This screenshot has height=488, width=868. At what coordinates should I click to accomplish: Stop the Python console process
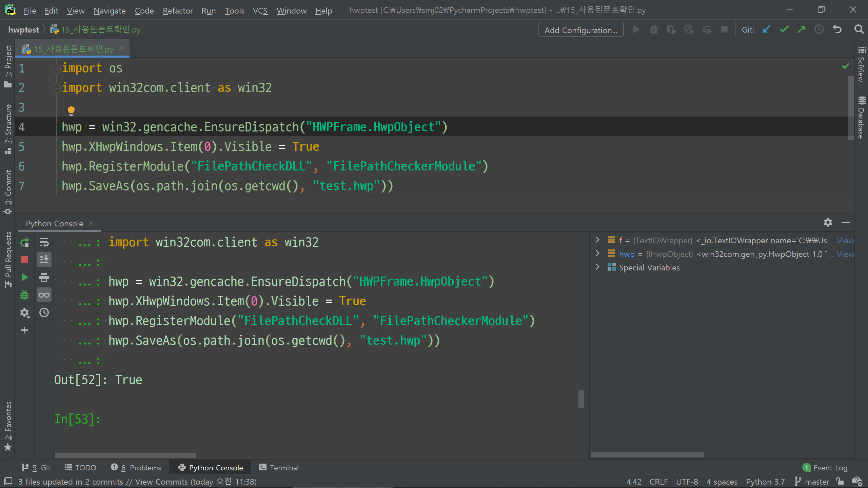24,260
